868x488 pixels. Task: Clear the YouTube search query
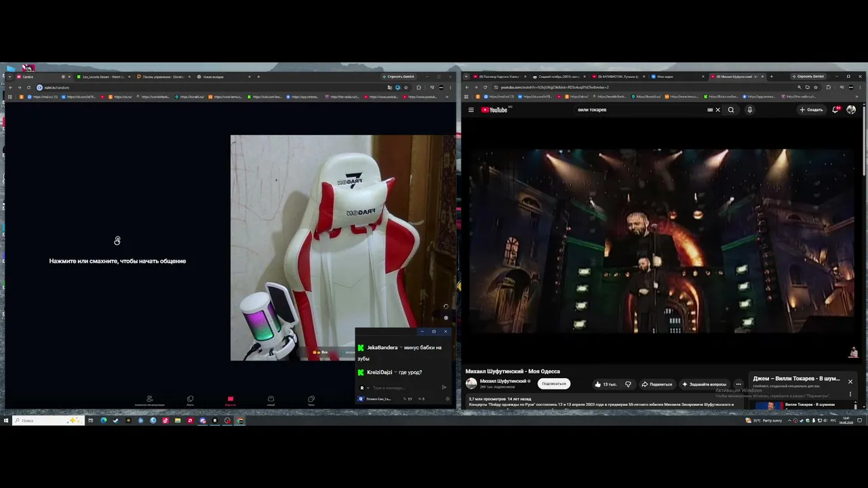[717, 110]
